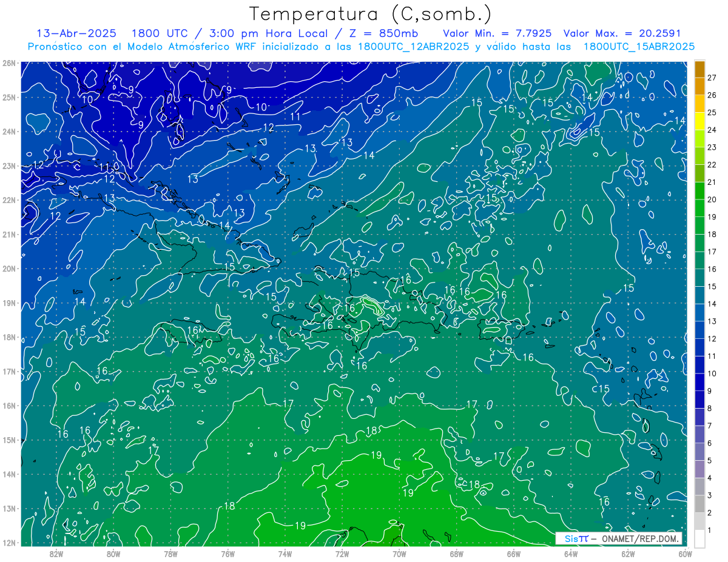Click the '76W' longitude label
Viewport: 728px width, 562px height.
[x=228, y=553]
